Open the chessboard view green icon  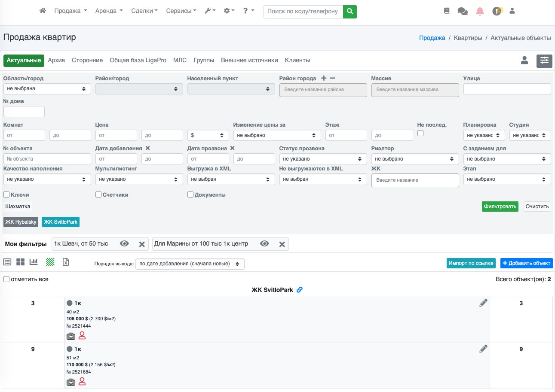50,262
